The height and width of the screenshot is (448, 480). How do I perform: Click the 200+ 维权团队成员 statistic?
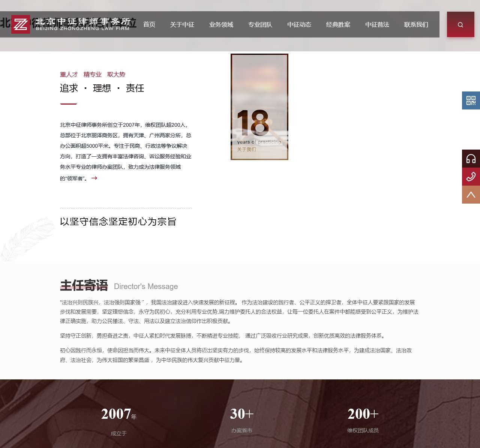[363, 420]
